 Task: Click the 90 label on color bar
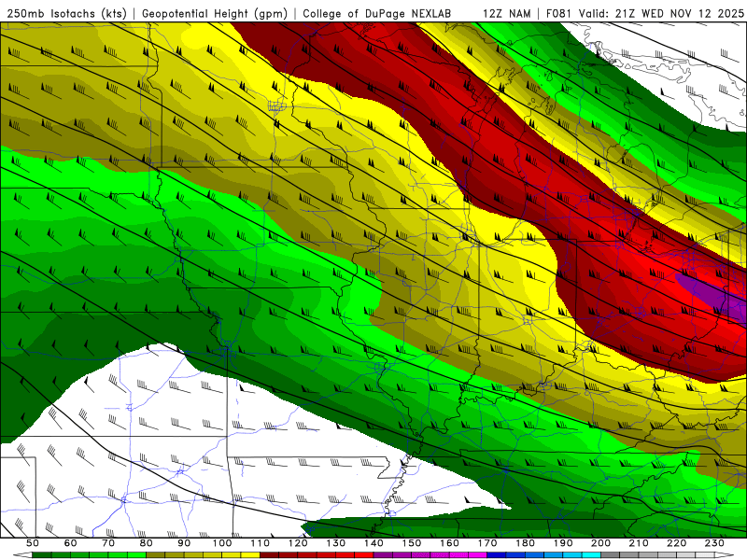click(184, 543)
